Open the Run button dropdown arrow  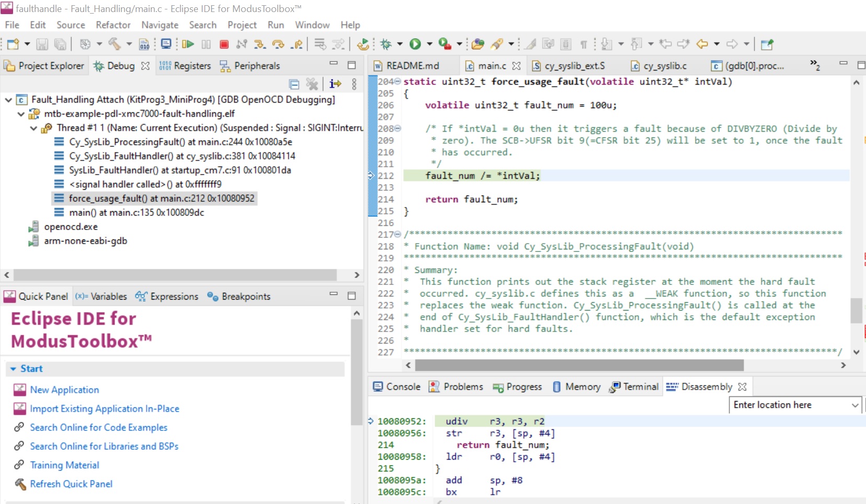click(429, 44)
